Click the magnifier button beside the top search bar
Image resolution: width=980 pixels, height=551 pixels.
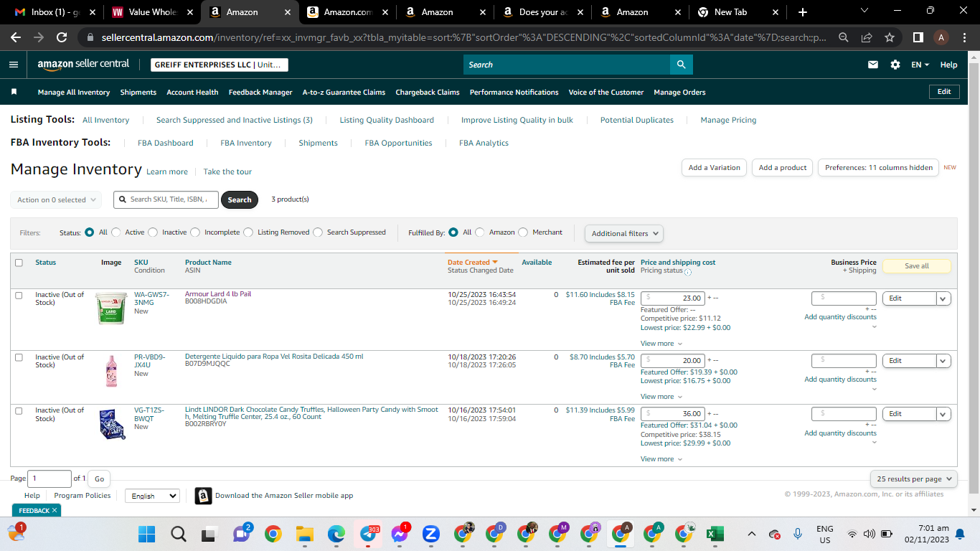tap(682, 65)
